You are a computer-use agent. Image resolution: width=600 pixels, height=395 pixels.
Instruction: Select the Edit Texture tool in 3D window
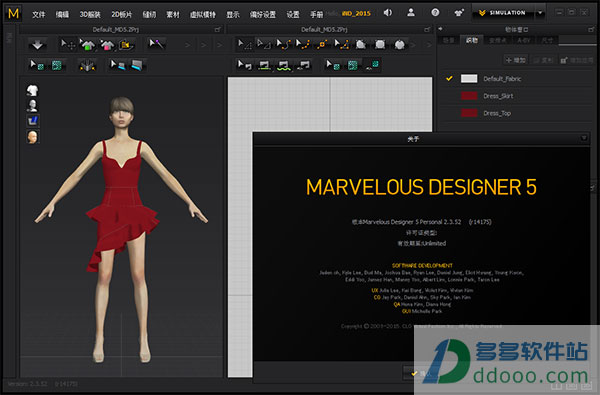37,65
